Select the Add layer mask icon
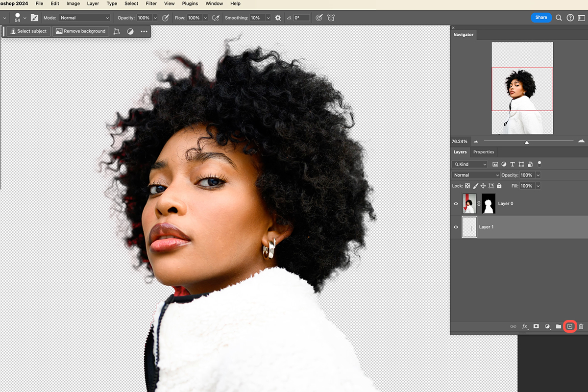588x392 pixels. [537, 326]
